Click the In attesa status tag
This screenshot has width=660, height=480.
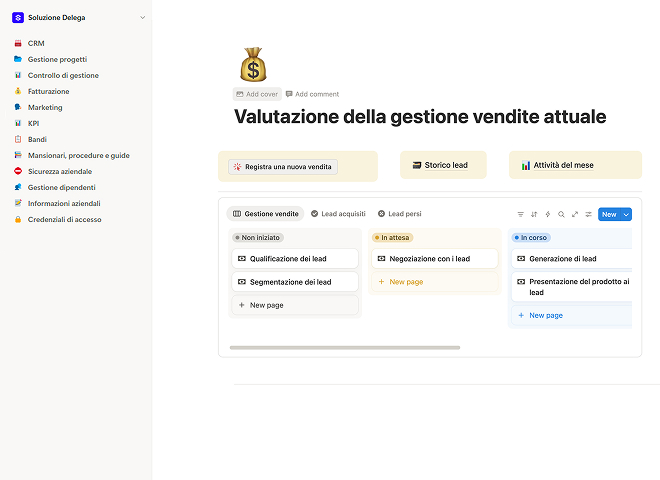point(393,237)
